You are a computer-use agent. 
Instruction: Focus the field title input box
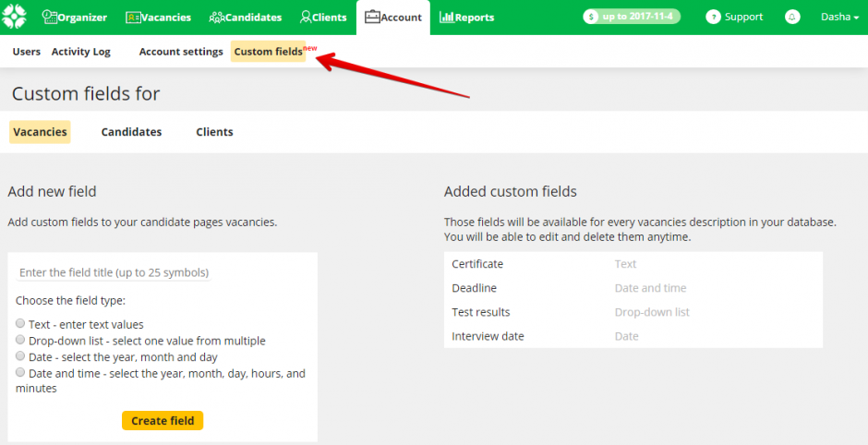click(115, 272)
